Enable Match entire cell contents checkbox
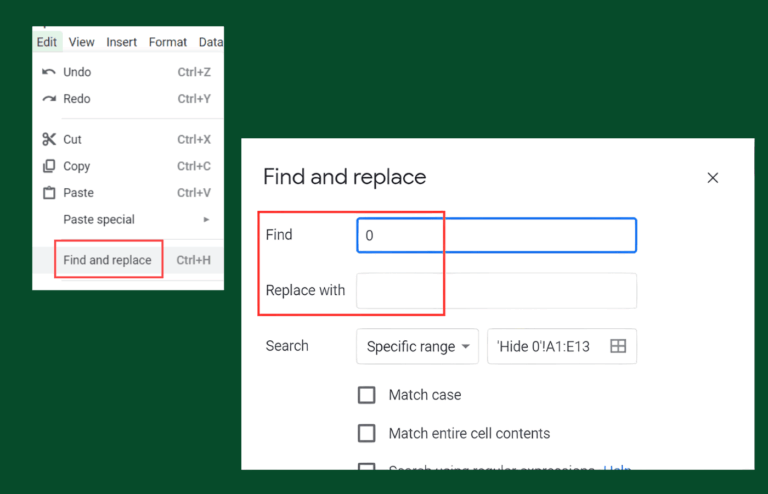 [x=366, y=433]
